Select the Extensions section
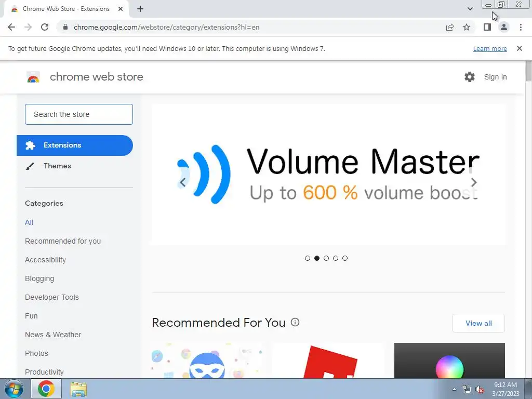The width and height of the screenshot is (532, 399). tap(75, 145)
